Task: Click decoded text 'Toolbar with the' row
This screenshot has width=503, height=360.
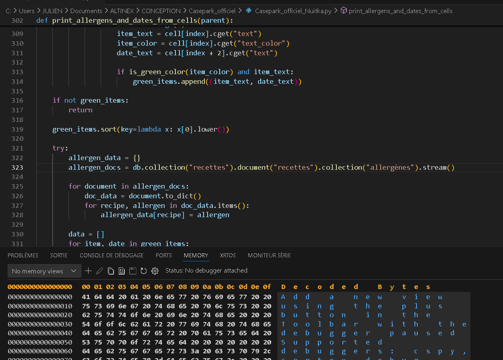Action: [x=374, y=324]
